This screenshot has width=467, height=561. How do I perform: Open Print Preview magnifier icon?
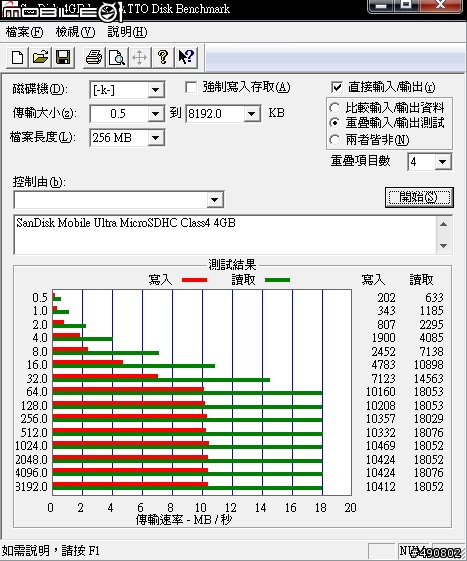(x=117, y=57)
